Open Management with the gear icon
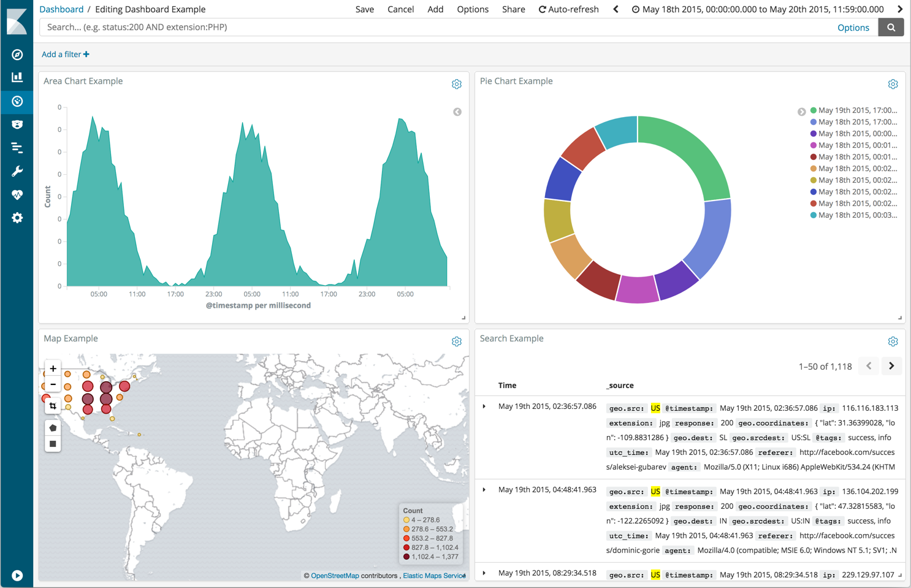The height and width of the screenshot is (588, 911). [x=17, y=218]
